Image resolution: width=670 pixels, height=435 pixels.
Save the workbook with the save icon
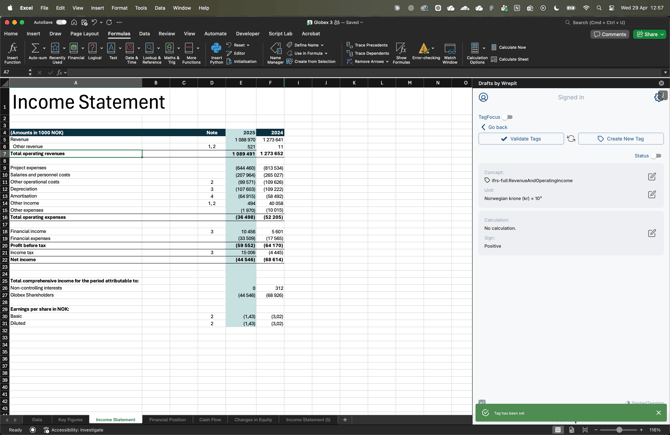tap(84, 22)
